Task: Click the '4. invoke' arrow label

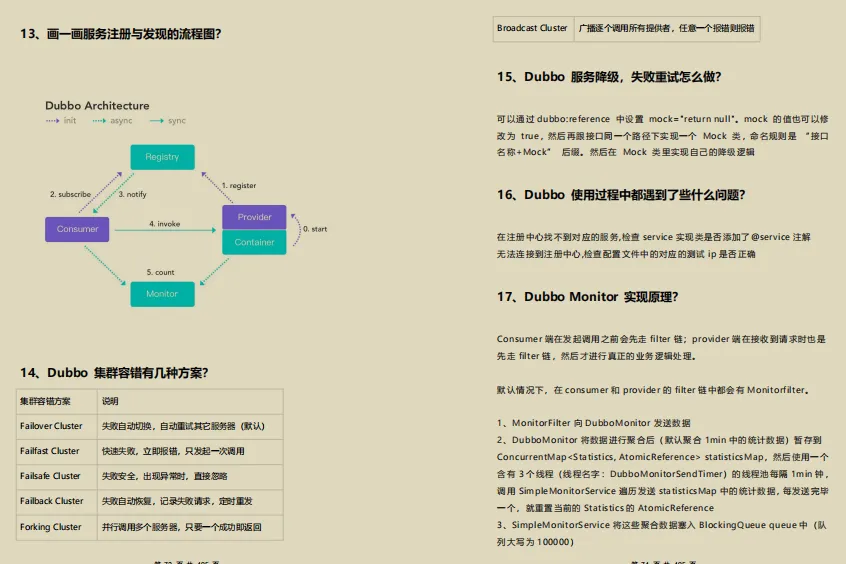Action: click(165, 223)
